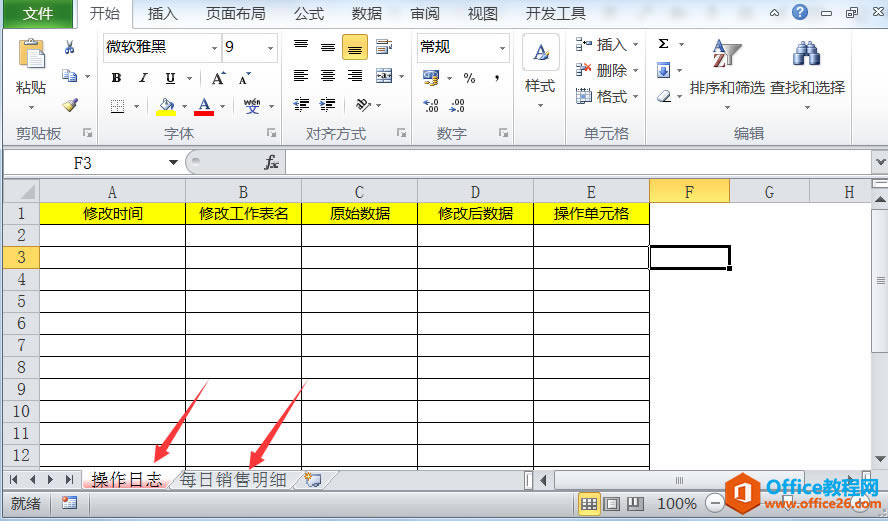The height and width of the screenshot is (521, 888).
Task: Click AutoSum sigma icon
Action: pyautogui.click(x=664, y=44)
